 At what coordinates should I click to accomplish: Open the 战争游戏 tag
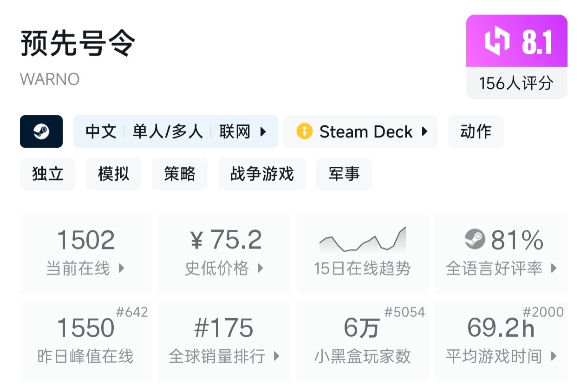262,174
